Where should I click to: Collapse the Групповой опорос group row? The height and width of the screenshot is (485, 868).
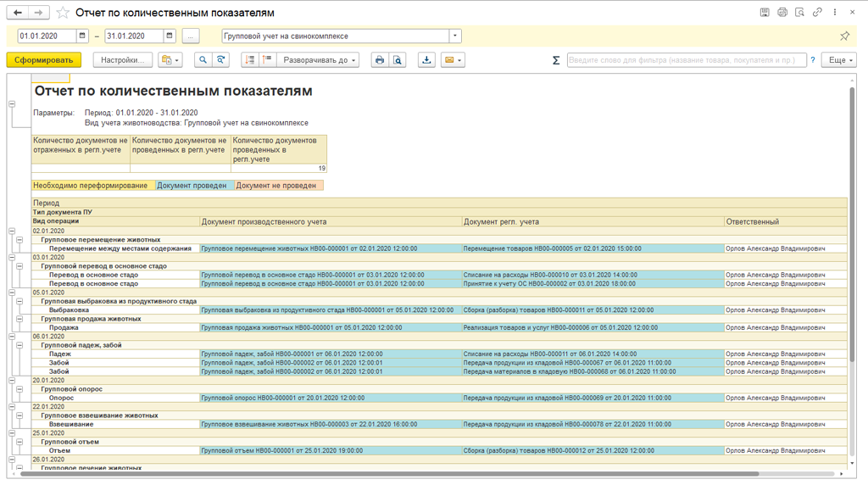pyautogui.click(x=20, y=390)
